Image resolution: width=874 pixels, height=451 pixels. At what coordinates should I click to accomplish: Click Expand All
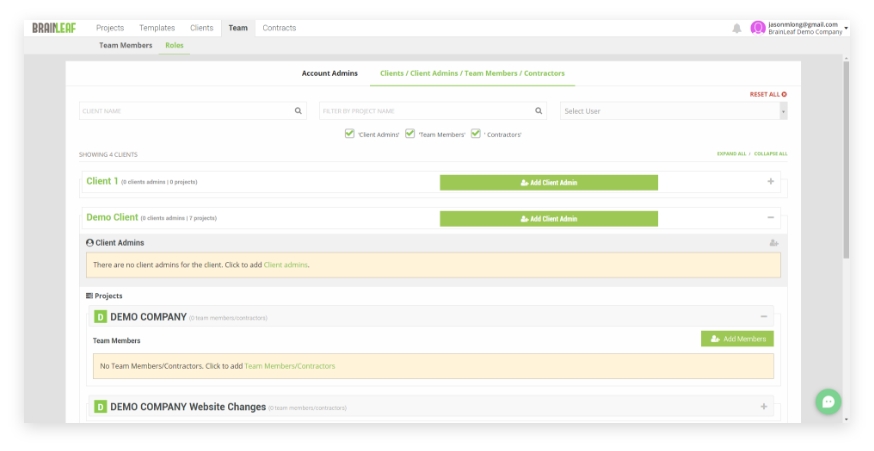point(731,154)
